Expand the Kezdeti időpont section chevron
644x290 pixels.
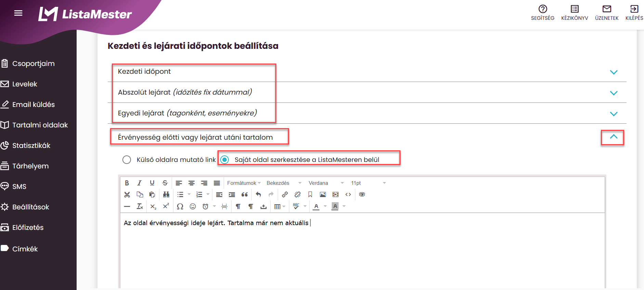pos(614,72)
